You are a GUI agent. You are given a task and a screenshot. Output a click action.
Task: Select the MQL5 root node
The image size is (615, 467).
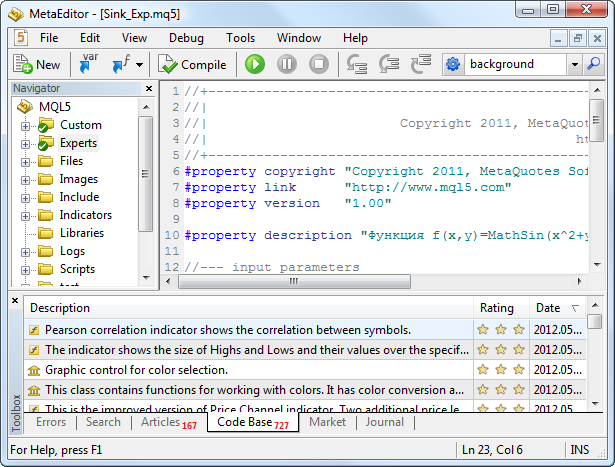coord(55,107)
